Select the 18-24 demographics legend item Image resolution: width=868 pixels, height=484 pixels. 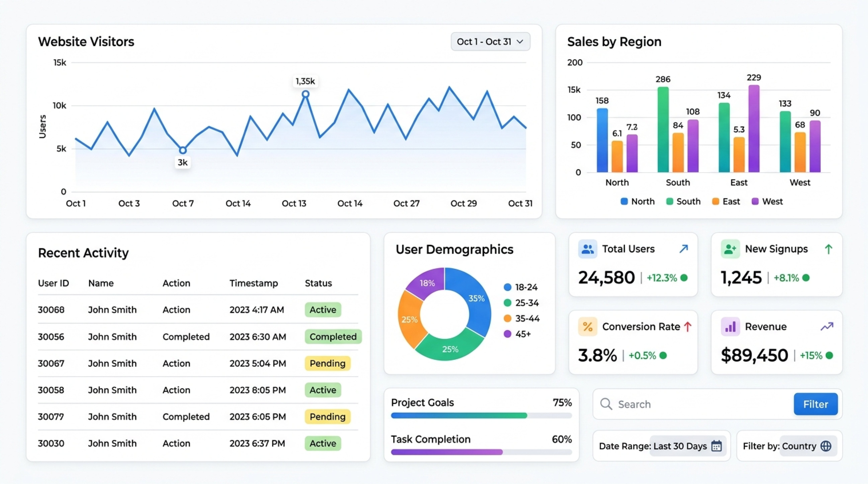(x=521, y=287)
